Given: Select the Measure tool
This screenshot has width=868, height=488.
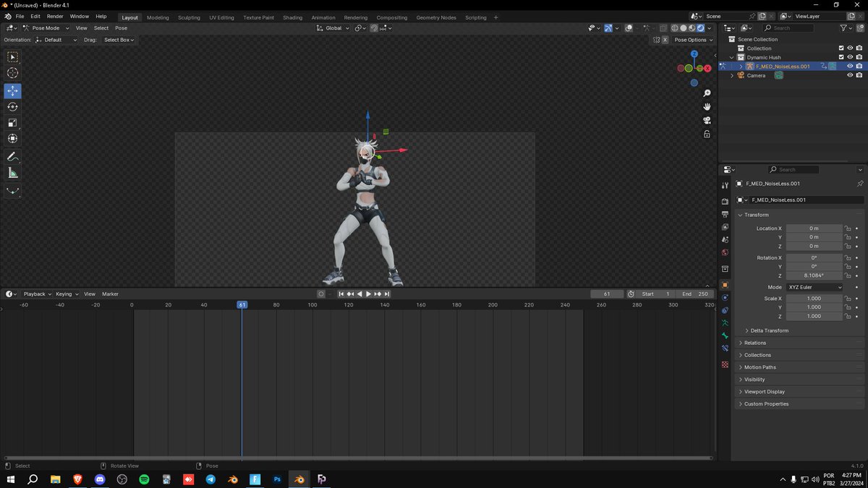Looking at the screenshot, I should point(12,172).
